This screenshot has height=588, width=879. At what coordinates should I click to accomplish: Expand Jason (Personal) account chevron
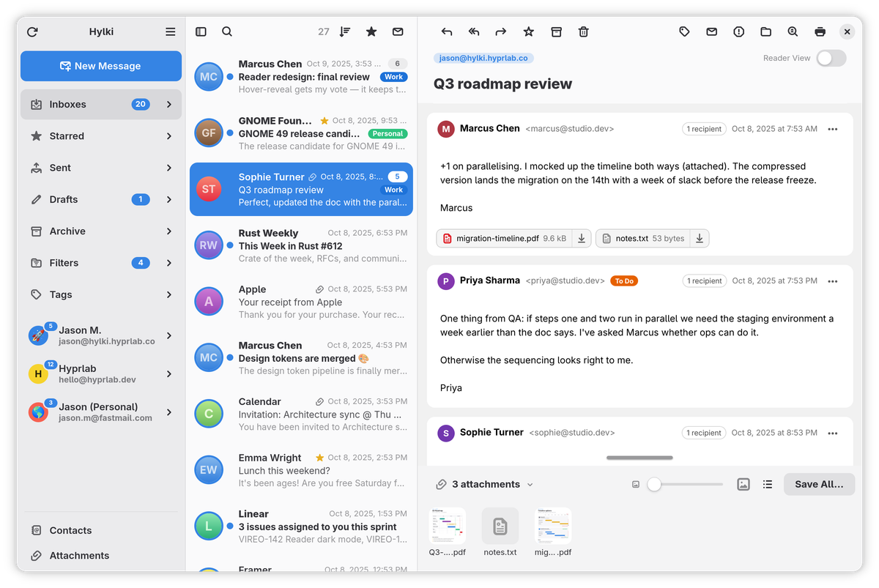169,412
